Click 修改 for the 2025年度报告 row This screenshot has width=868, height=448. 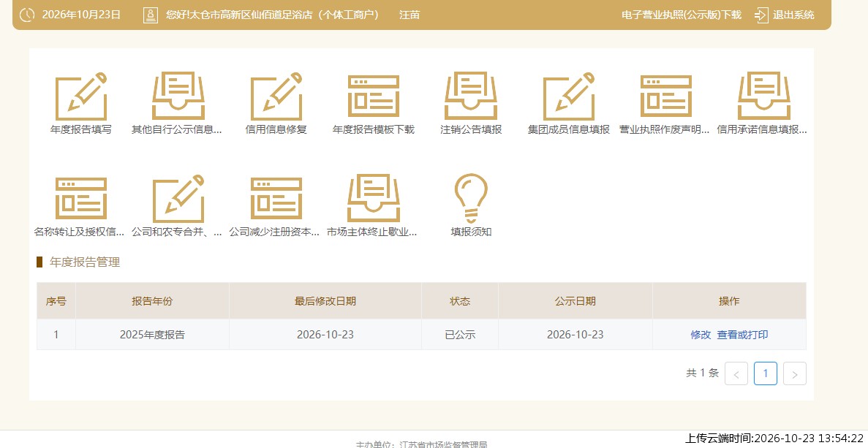click(x=701, y=335)
